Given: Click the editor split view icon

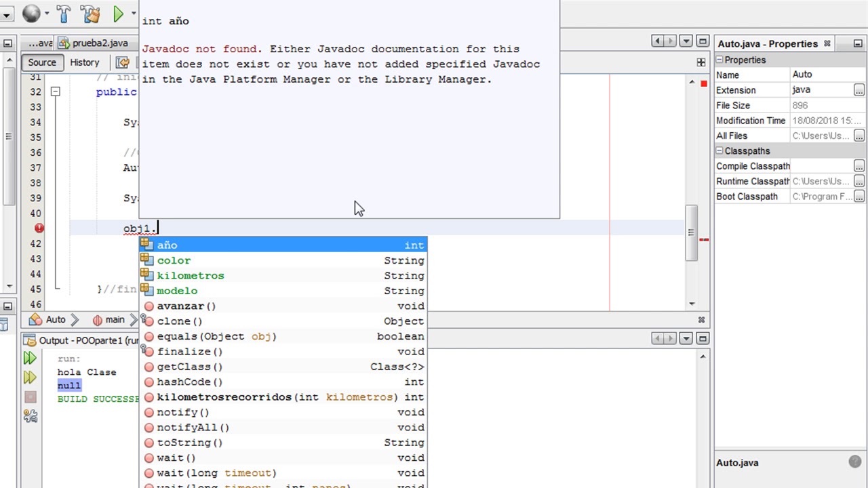Looking at the screenshot, I should point(701,62).
